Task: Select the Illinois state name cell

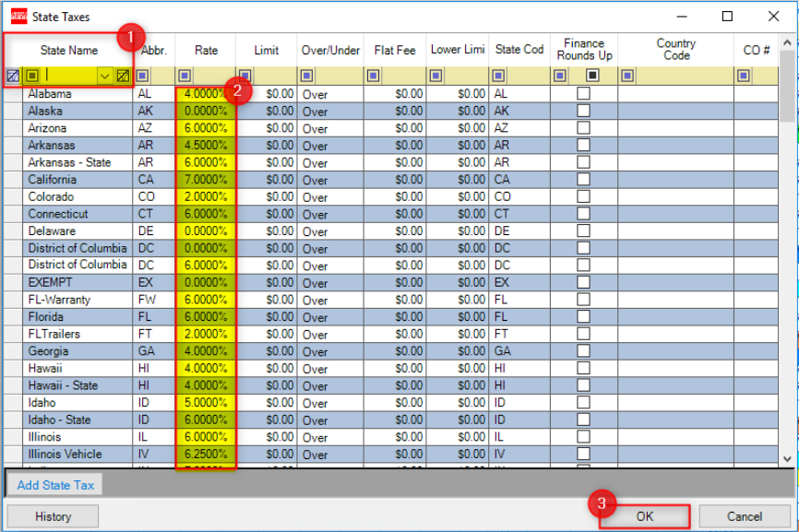Action: (x=78, y=437)
